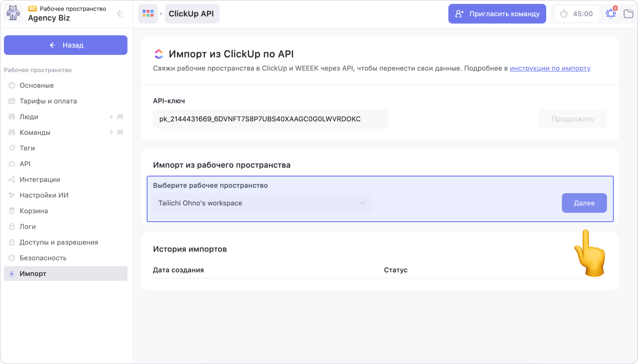Open the Интеграции section

tap(40, 180)
